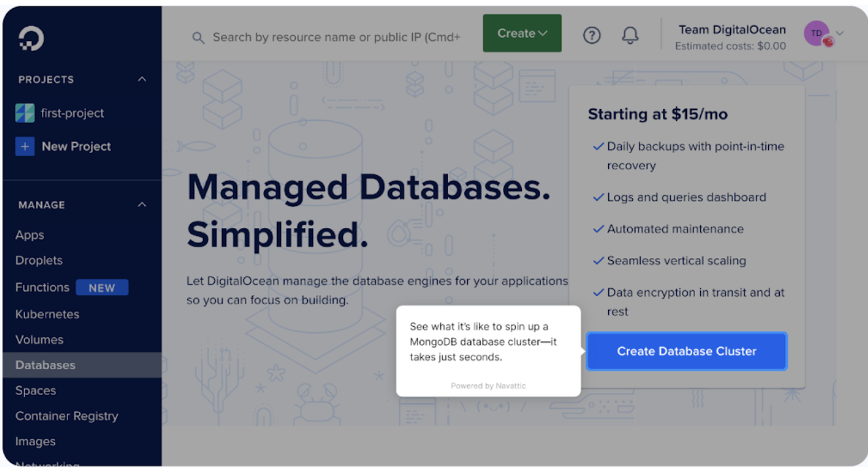Open Apps in the sidebar
The height and width of the screenshot is (470, 868).
[30, 235]
